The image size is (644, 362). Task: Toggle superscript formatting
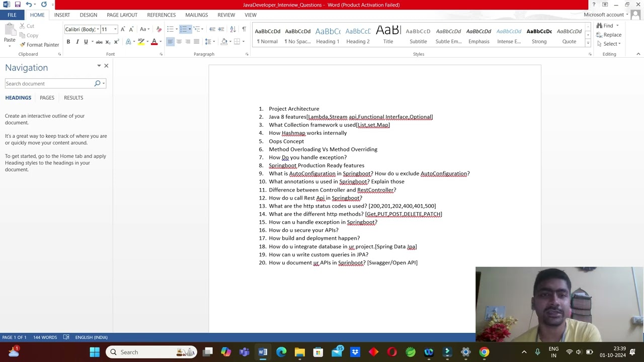pos(116,42)
